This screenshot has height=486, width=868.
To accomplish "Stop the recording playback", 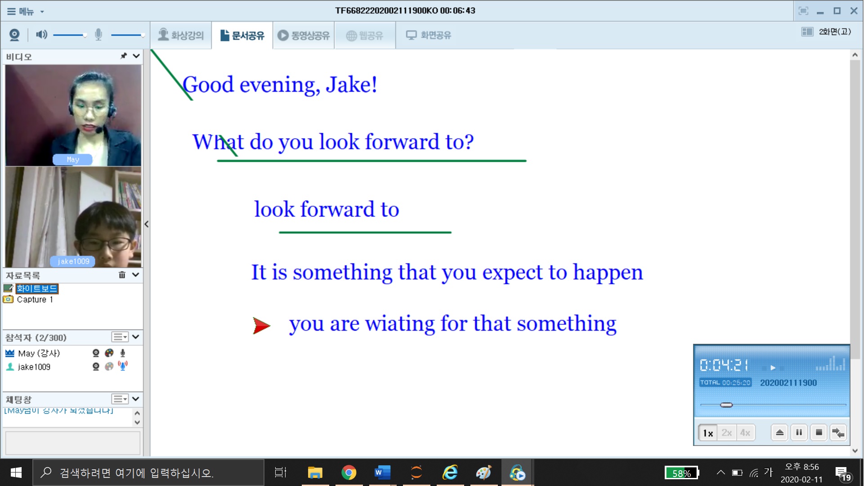I will tap(819, 432).
